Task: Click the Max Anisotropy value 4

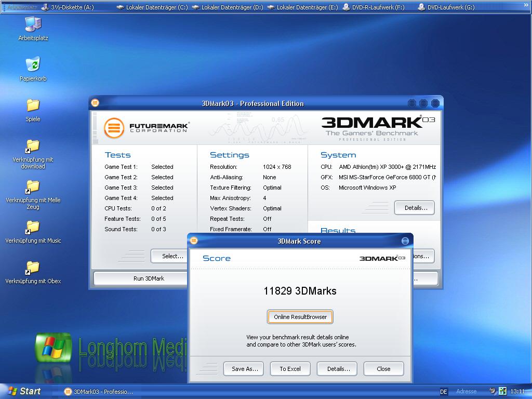Action: click(264, 198)
